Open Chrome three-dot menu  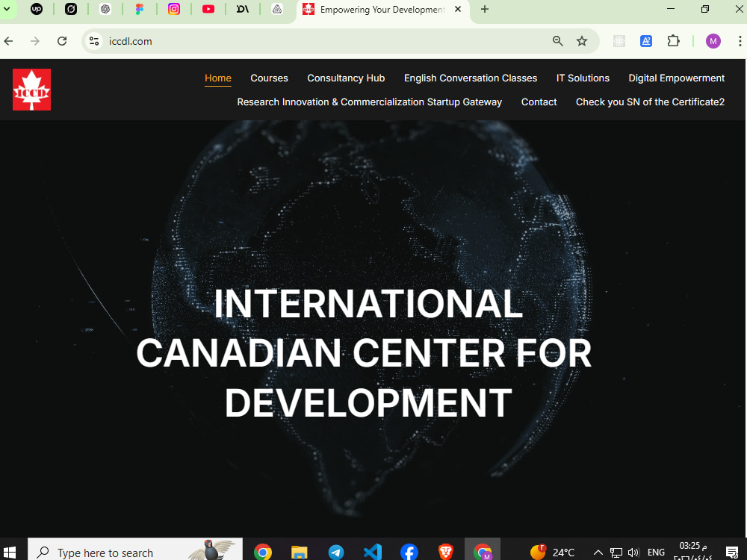(x=740, y=41)
